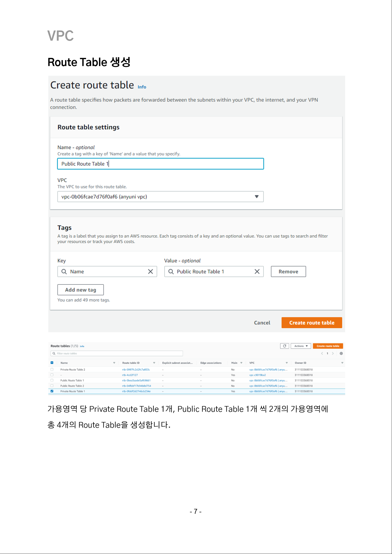The width and height of the screenshot is (392, 554).
Task: Clear the tag Key field with X
Action: point(150,271)
